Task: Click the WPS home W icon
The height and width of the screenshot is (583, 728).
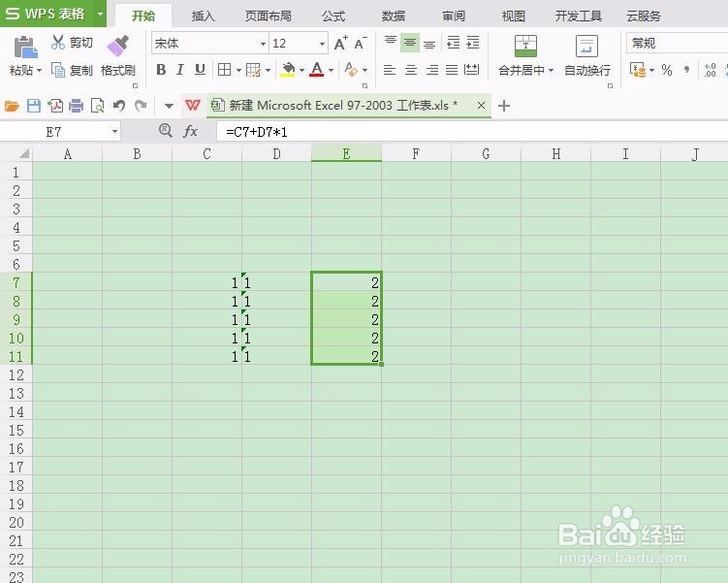Action: click(193, 106)
